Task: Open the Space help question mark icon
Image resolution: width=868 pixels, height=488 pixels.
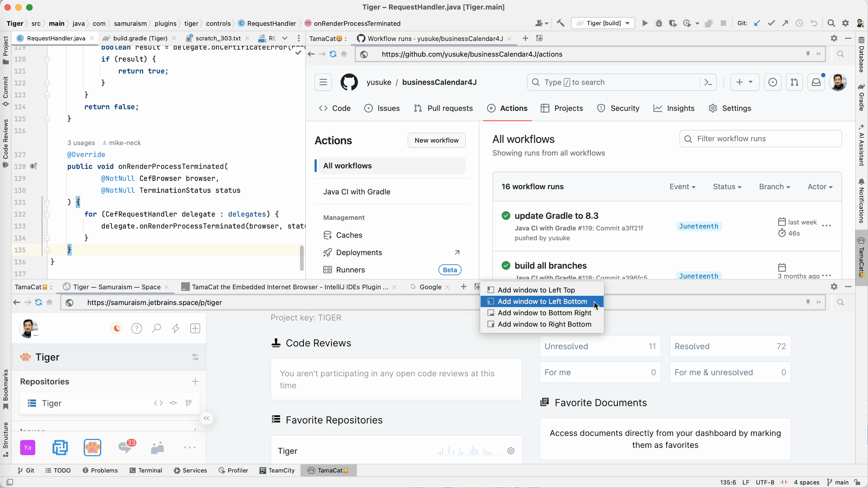Action: (x=137, y=328)
